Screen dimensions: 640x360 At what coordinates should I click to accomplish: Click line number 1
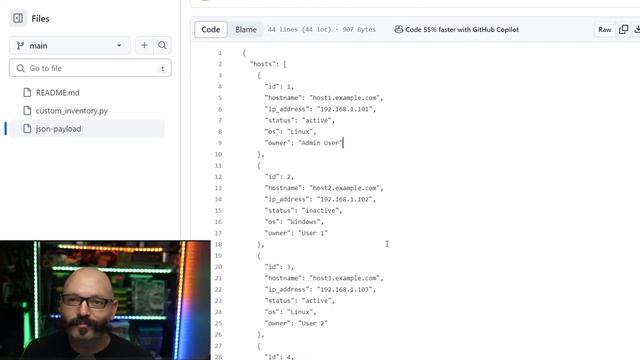click(220, 53)
